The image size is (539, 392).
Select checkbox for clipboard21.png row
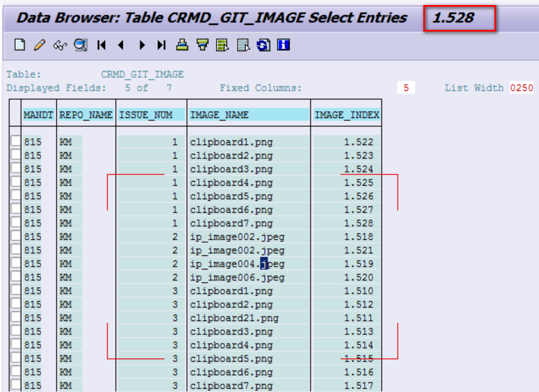click(15, 317)
